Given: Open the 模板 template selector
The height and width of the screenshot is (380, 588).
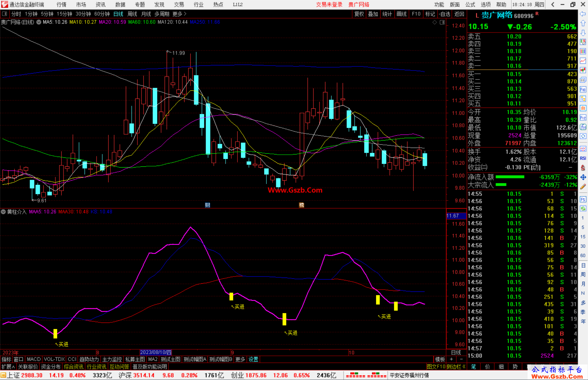Looking at the screenshot, I should click(x=440, y=359).
